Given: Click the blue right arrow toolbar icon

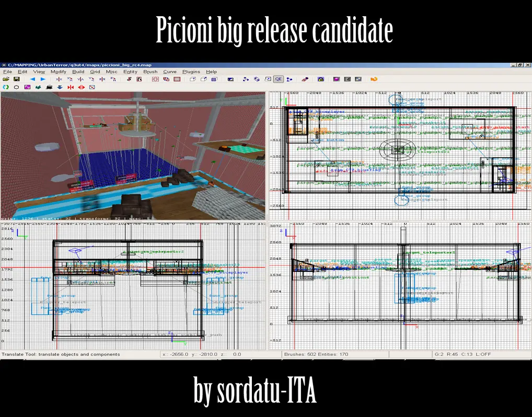Looking at the screenshot, I should pyautogui.click(x=43, y=80).
